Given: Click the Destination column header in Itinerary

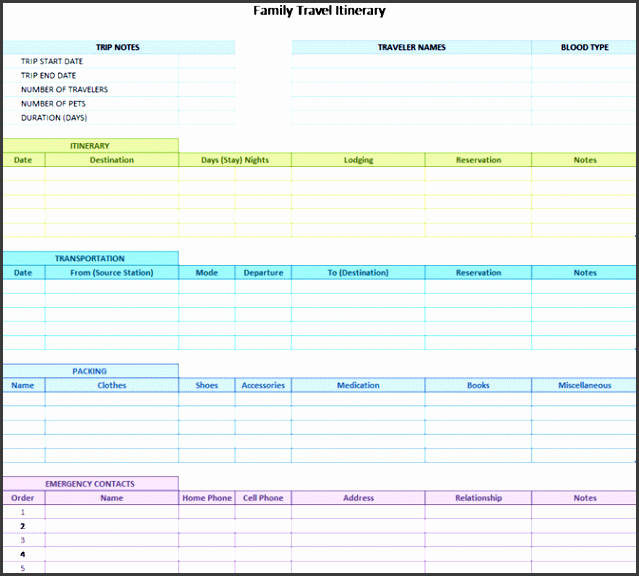Looking at the screenshot, I should click(112, 160).
